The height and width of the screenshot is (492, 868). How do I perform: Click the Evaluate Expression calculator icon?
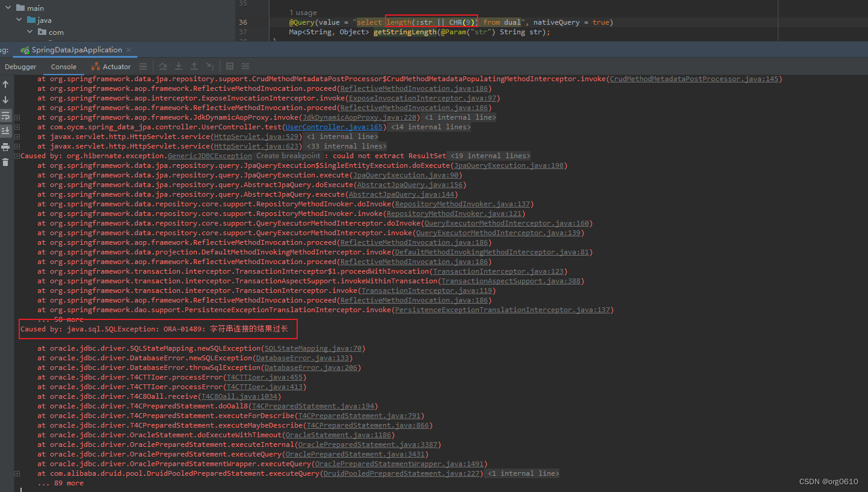click(x=230, y=66)
